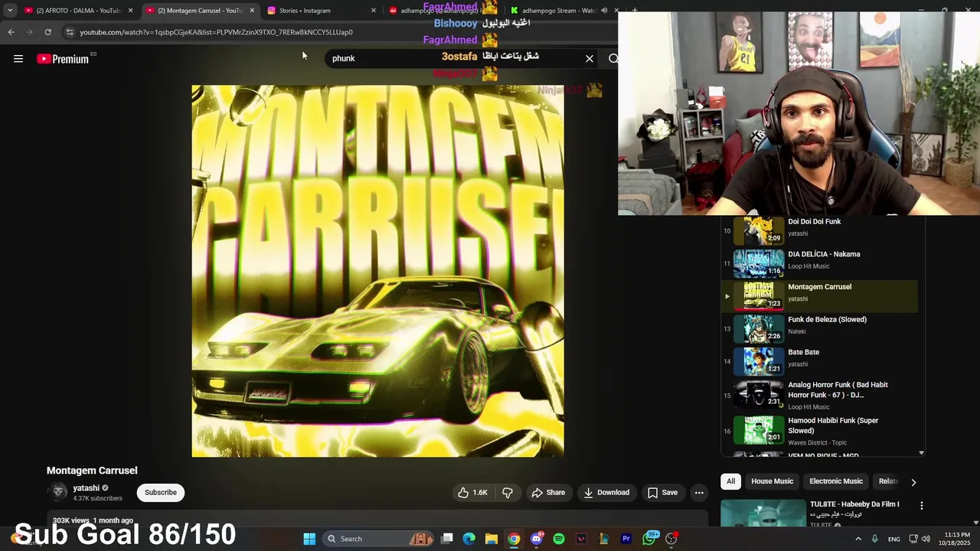Clear the search text with the X

point(590,58)
